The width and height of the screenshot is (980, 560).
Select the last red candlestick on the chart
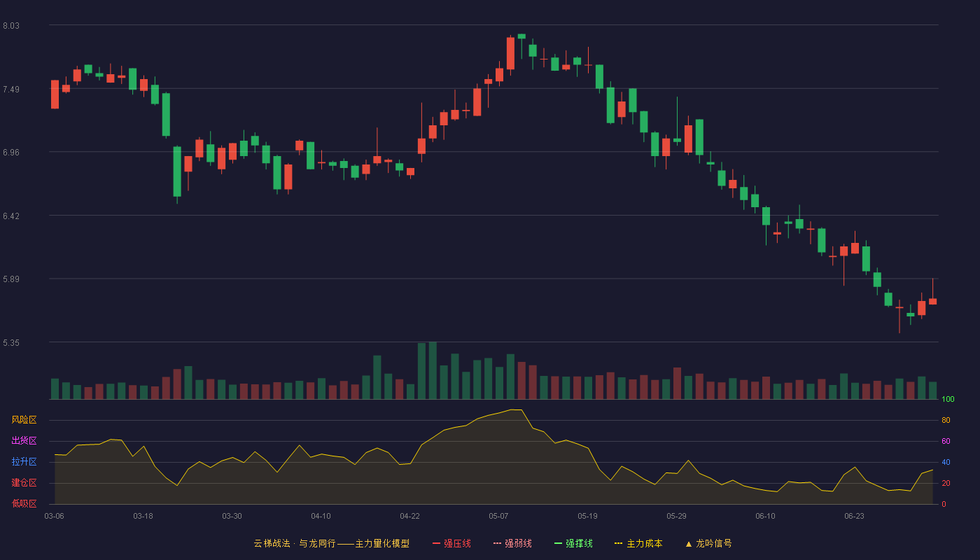[x=932, y=302]
